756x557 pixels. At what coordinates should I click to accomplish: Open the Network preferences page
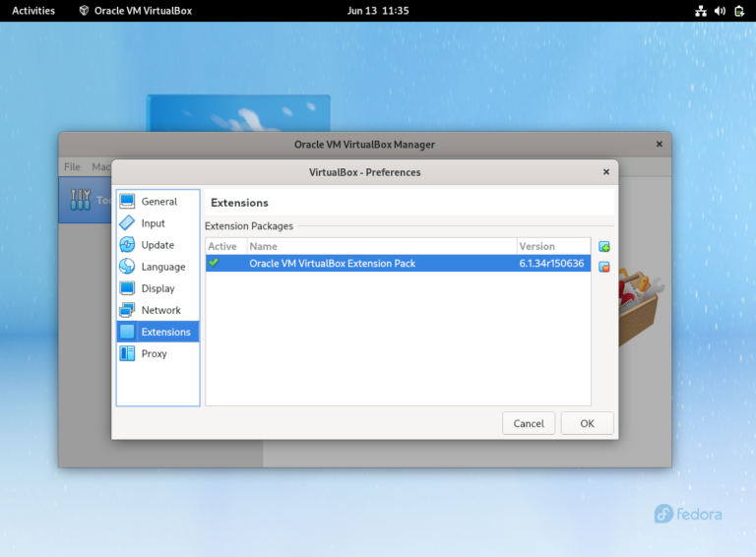click(x=158, y=310)
